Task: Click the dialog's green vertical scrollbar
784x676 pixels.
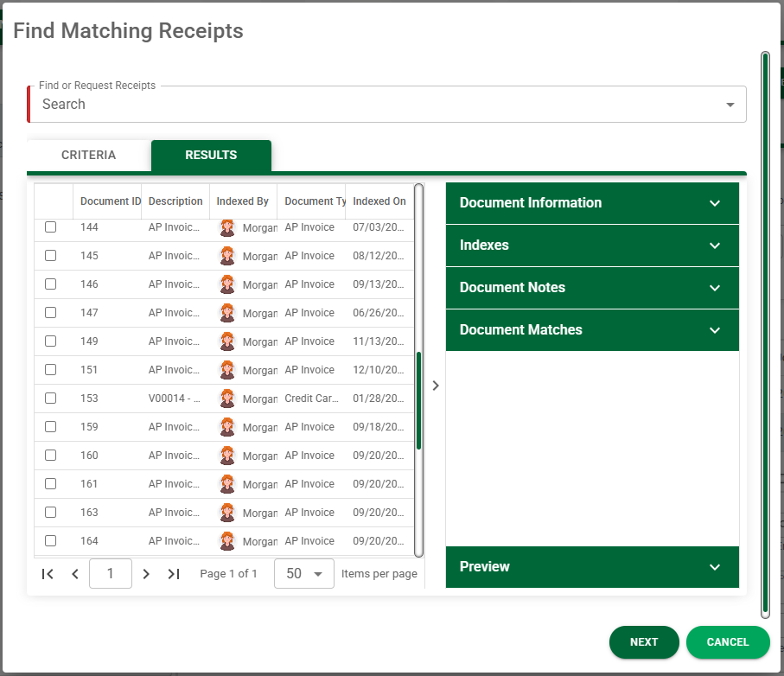Action: [765, 335]
